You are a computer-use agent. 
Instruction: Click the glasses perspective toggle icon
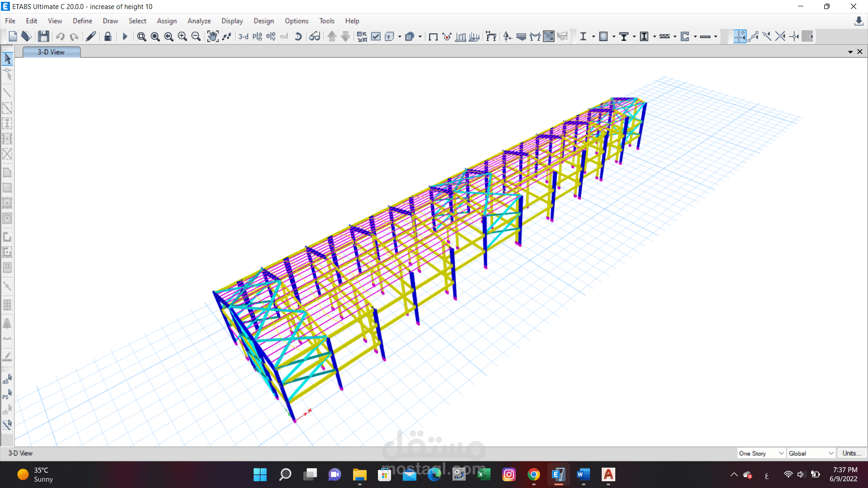point(315,37)
